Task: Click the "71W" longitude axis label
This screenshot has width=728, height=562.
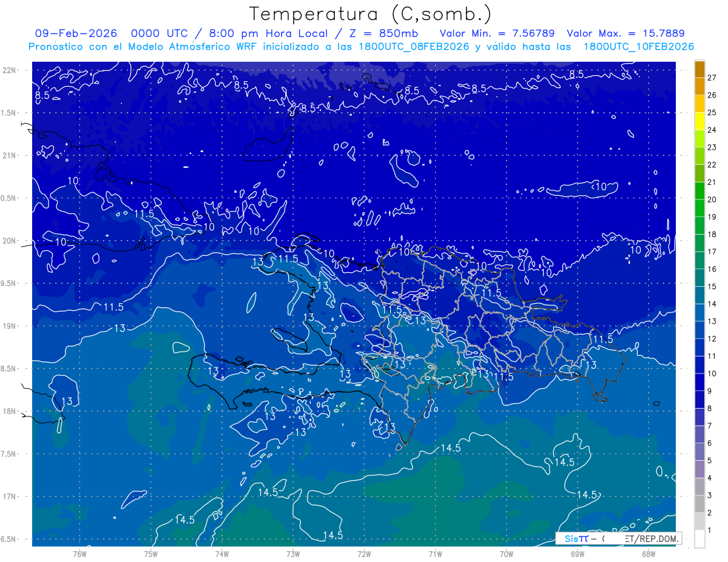Action: coord(435,554)
